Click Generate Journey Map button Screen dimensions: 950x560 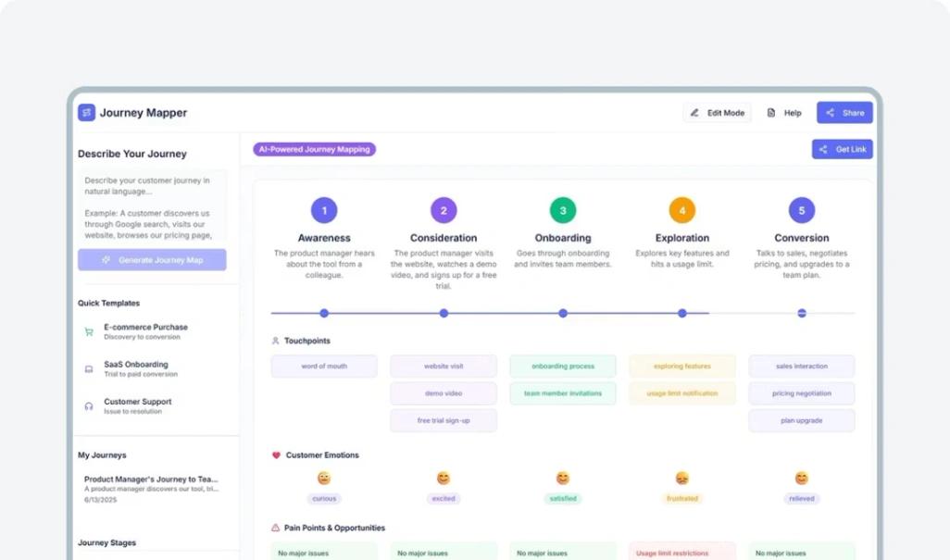152,260
